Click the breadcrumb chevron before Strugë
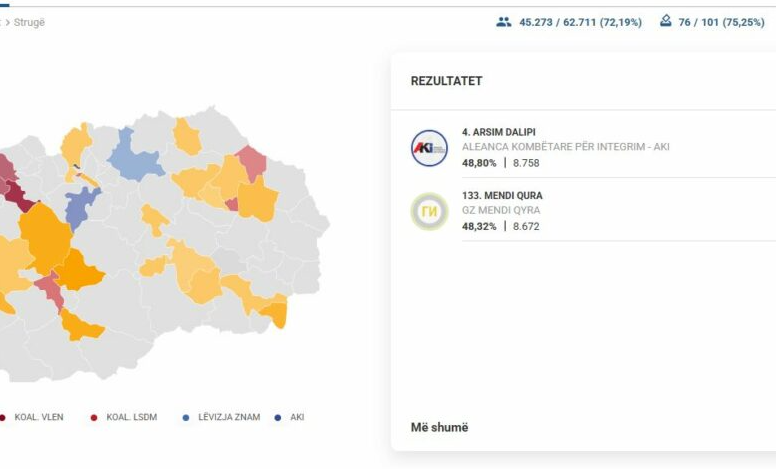 [8, 22]
